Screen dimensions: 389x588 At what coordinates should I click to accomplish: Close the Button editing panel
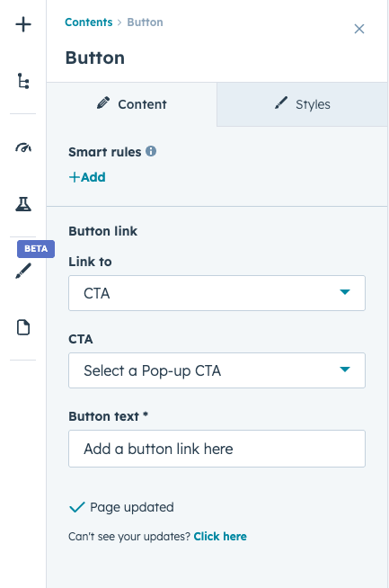pyautogui.click(x=359, y=29)
